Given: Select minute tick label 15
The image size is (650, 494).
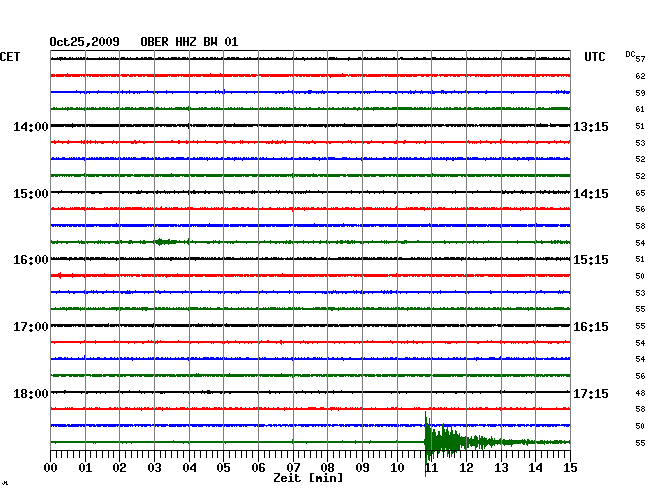Looking at the screenshot, I should [570, 468].
